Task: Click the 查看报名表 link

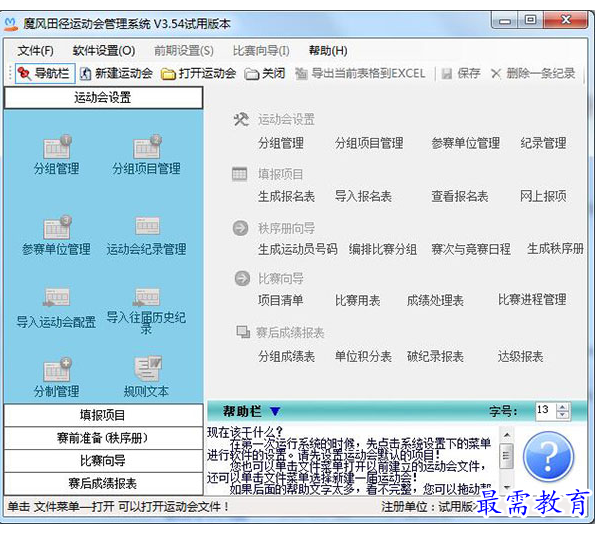Action: click(x=460, y=196)
